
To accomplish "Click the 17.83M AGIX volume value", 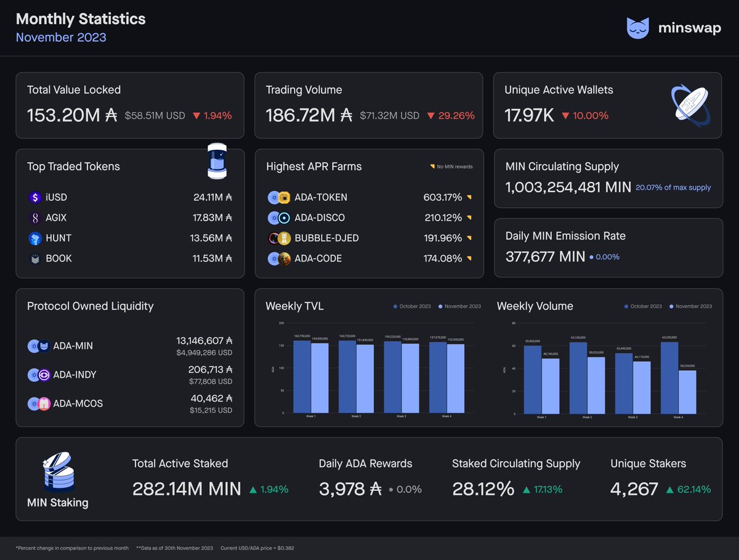I will pyautogui.click(x=212, y=218).
